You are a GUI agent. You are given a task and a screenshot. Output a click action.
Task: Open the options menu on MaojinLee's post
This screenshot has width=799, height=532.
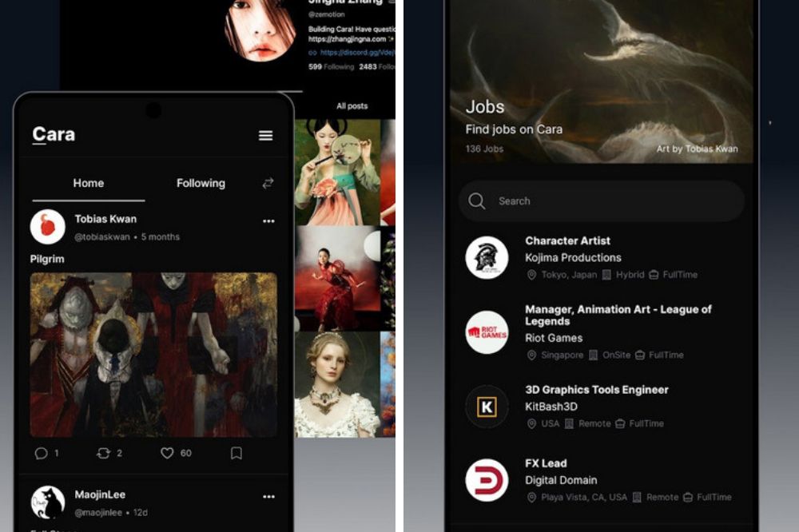268,497
